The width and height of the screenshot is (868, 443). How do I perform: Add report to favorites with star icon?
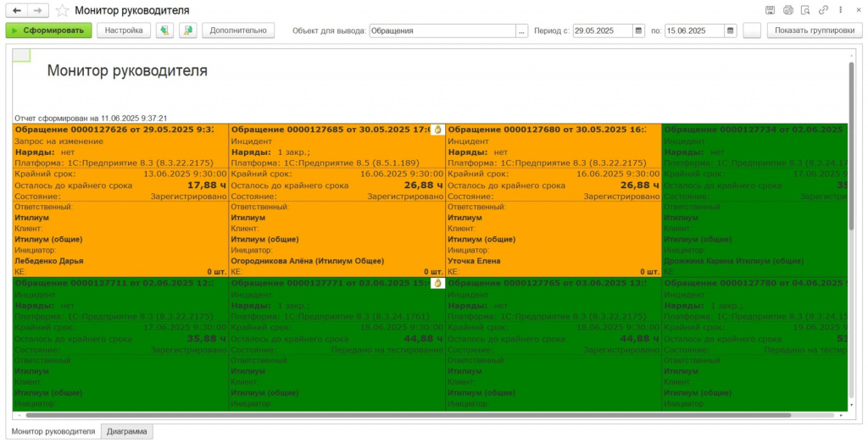pyautogui.click(x=63, y=10)
